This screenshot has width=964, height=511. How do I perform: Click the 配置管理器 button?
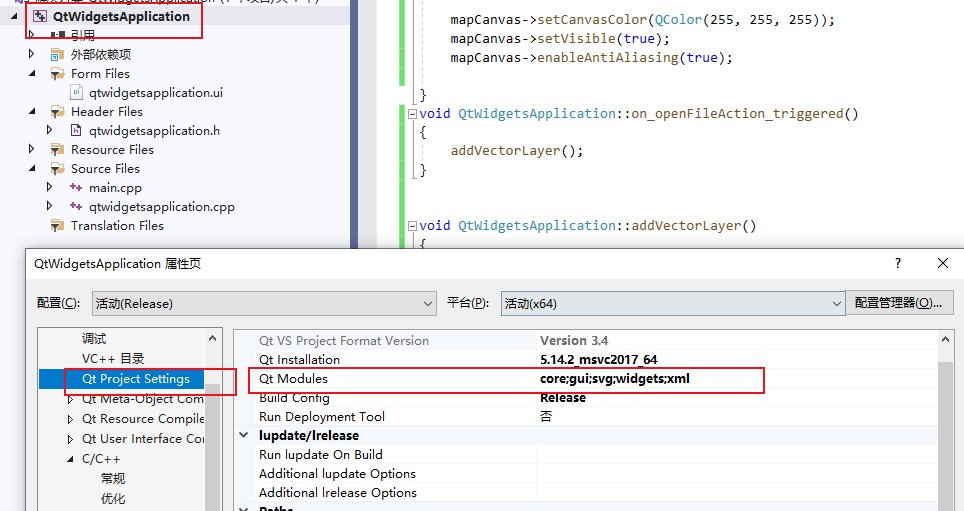coord(899,303)
